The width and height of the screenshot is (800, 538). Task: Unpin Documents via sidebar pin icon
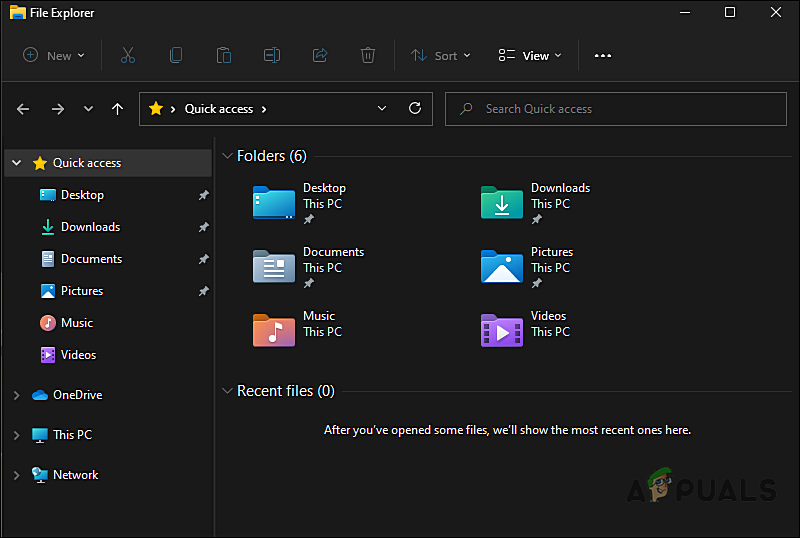point(204,259)
